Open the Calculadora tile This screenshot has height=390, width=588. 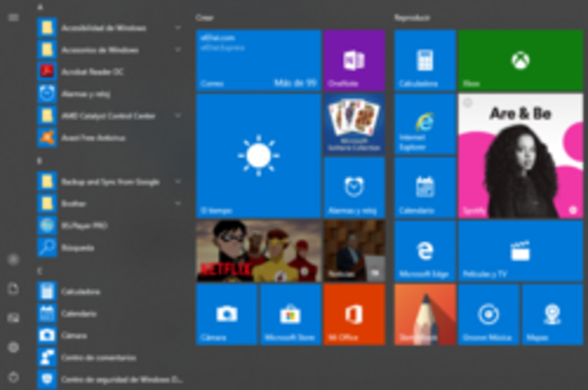coord(424,61)
